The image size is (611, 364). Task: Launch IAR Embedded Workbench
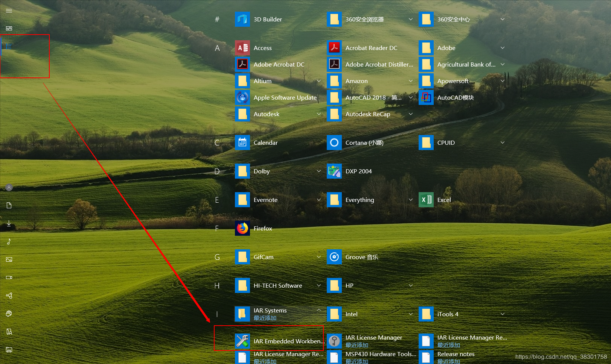[279, 341]
